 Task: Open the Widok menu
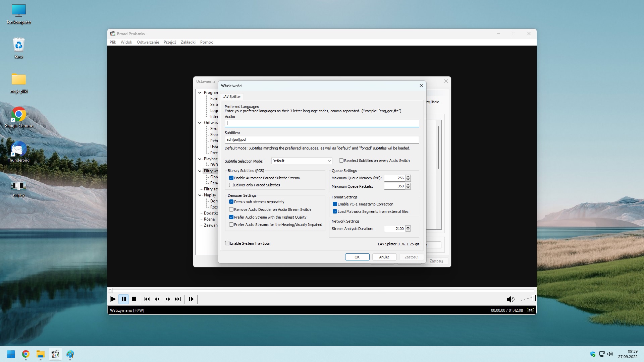click(126, 42)
